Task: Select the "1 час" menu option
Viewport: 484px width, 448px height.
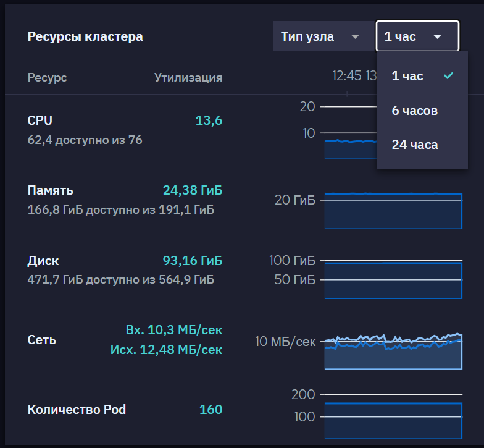Action: coord(422,76)
